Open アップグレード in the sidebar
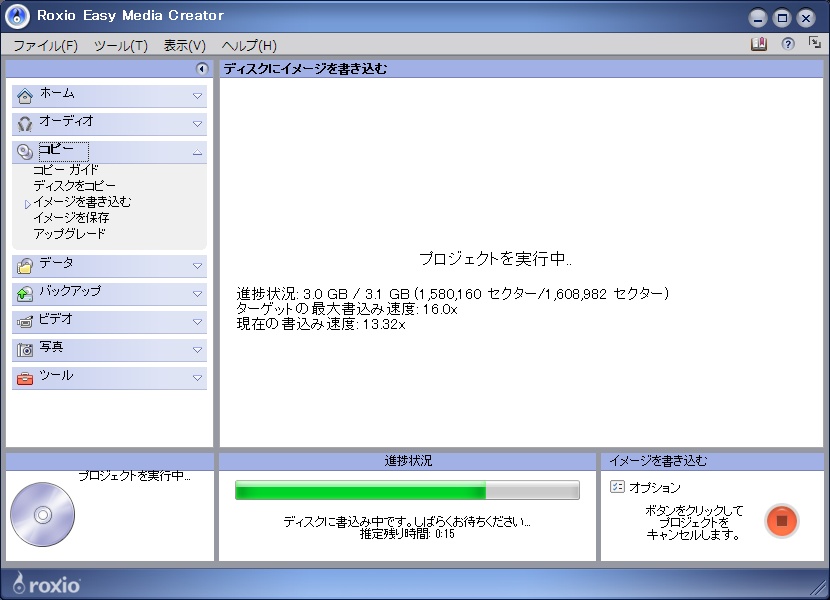Viewport: 830px width, 600px height. point(69,234)
